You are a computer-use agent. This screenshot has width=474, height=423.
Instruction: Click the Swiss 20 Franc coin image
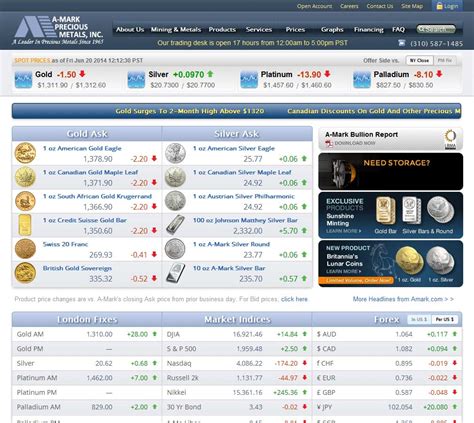click(25, 249)
